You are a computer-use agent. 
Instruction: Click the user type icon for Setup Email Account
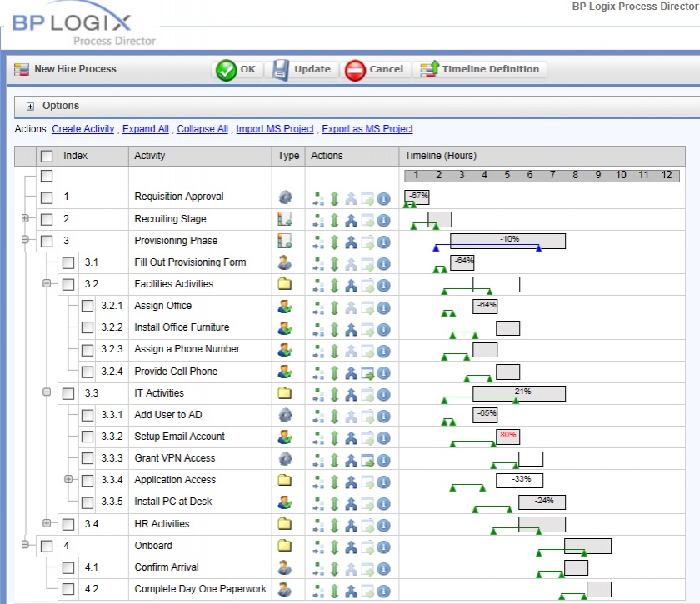pos(285,437)
